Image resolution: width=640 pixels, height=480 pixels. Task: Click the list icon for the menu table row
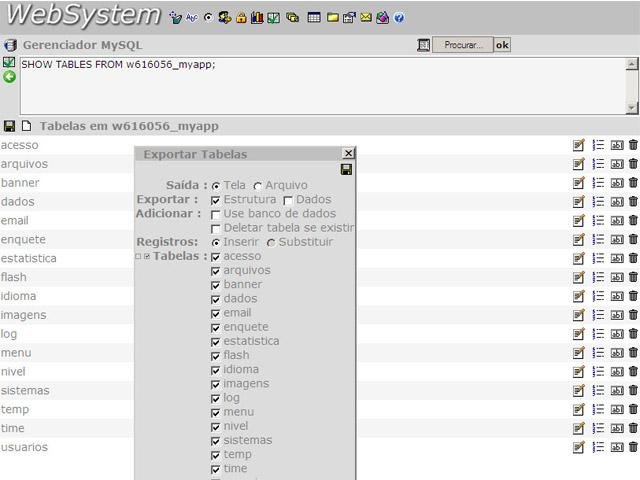tap(598, 353)
